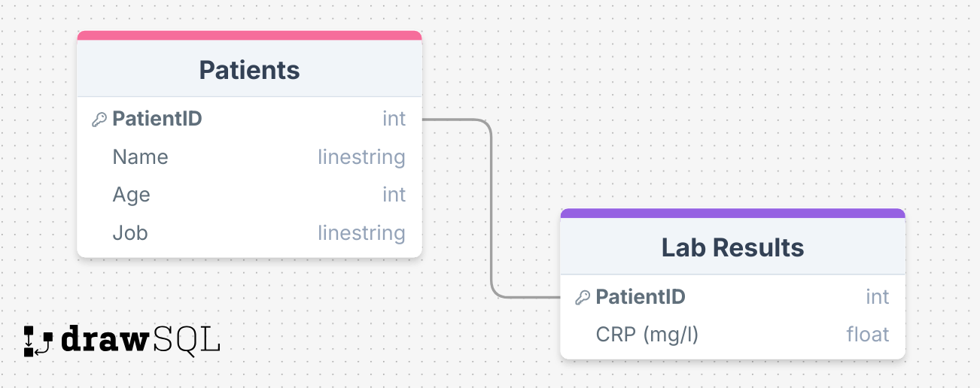Select the Age column in Patients
The width and height of the screenshot is (980, 388).
[x=132, y=195]
